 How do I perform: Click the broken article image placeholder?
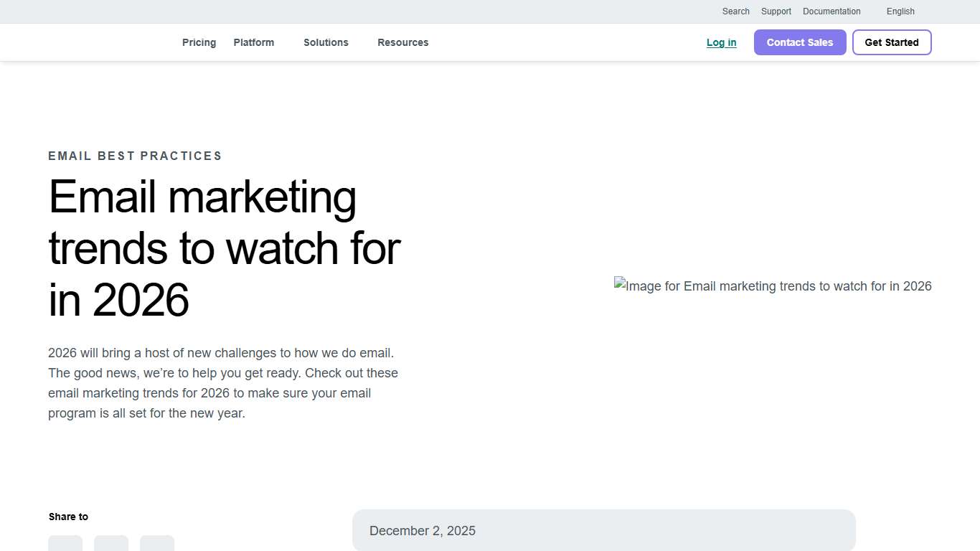click(773, 286)
